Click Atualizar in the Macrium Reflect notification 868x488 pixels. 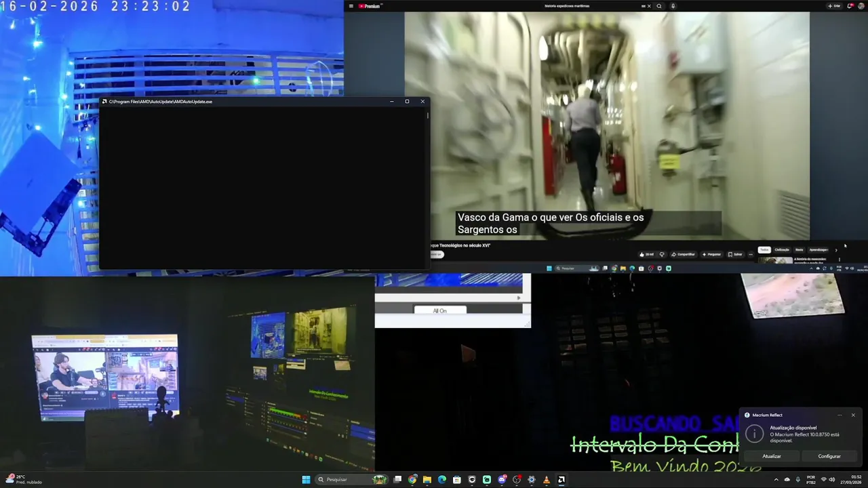(772, 456)
